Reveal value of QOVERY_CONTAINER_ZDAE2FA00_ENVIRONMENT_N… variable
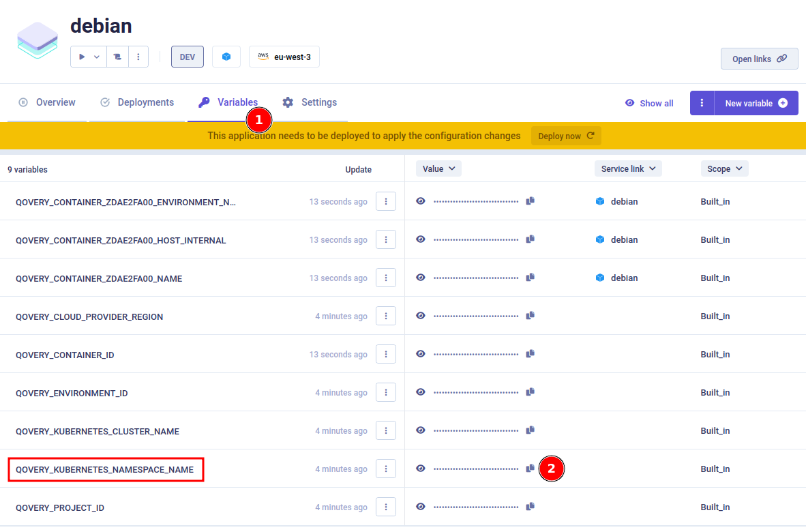806x532 pixels. pyautogui.click(x=421, y=201)
